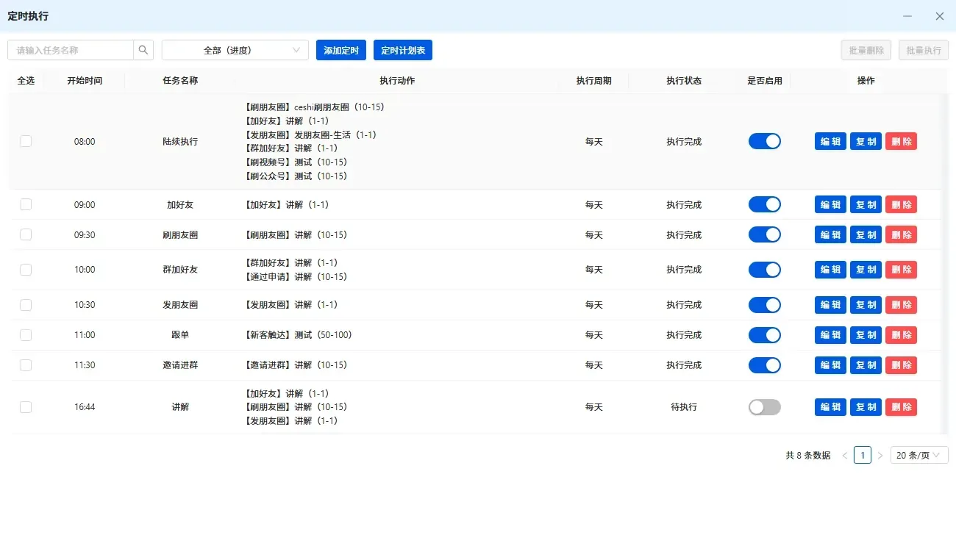Delete the 10:30 发朋友圈 task

click(x=901, y=304)
